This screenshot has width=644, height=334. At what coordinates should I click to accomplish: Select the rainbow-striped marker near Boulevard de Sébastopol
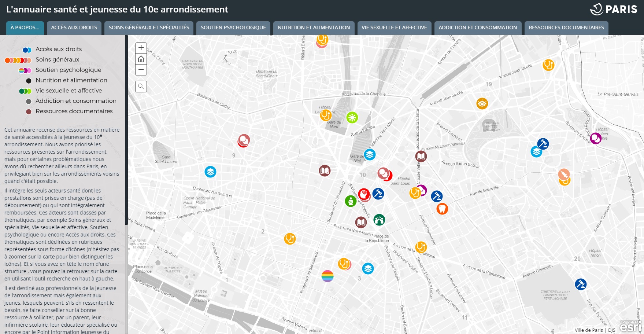click(327, 276)
